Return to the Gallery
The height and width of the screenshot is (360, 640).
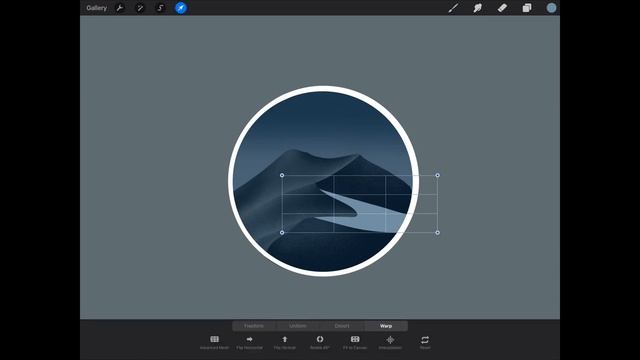96,8
